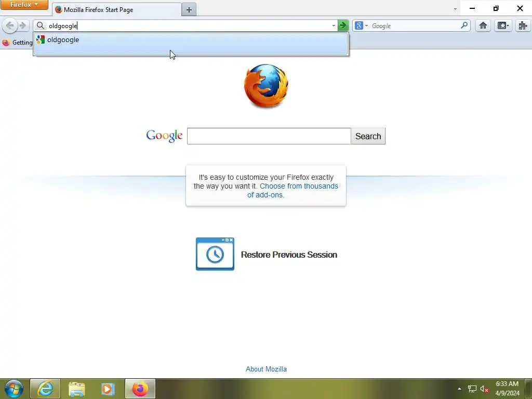Viewport: 532px width, 399px height.
Task: Open the orange Firefox menu button
Action: coord(24,5)
